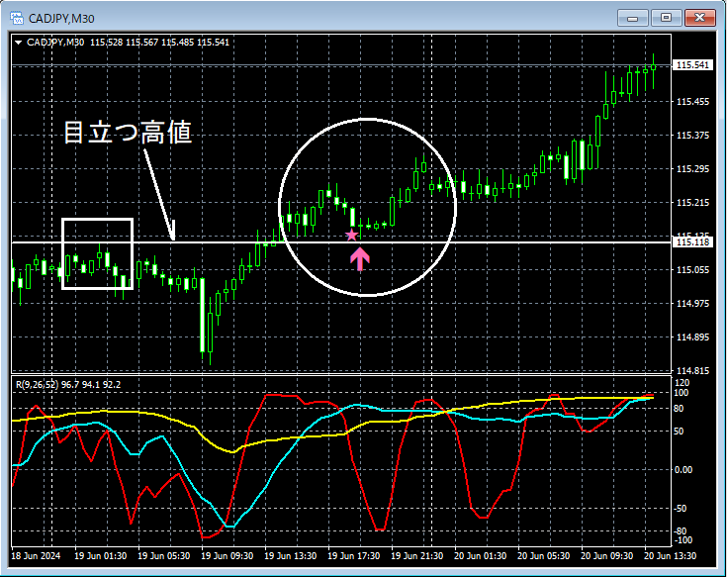Image resolution: width=728 pixels, height=577 pixels.
Task: Expand the CADJPY,M30 chart dropdown triangle
Action: click(x=19, y=43)
